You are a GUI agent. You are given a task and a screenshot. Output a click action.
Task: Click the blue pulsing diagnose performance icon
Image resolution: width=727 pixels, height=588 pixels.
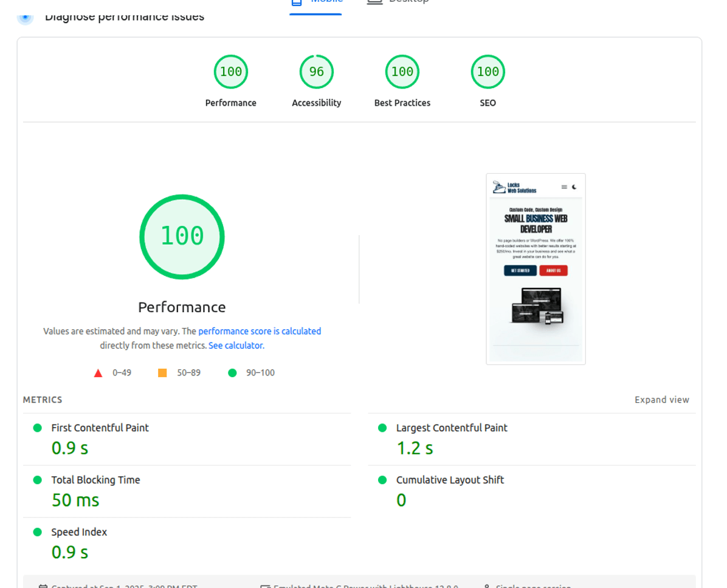pyautogui.click(x=25, y=16)
